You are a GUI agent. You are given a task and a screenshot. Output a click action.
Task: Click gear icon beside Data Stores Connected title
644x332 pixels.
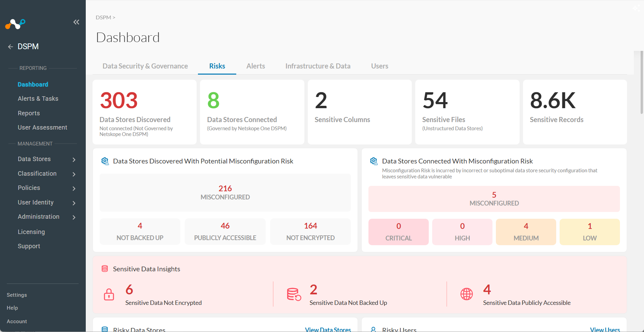pyautogui.click(x=374, y=161)
